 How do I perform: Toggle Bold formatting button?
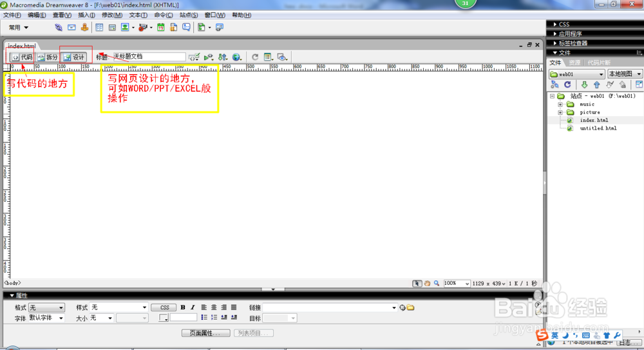pyautogui.click(x=183, y=307)
